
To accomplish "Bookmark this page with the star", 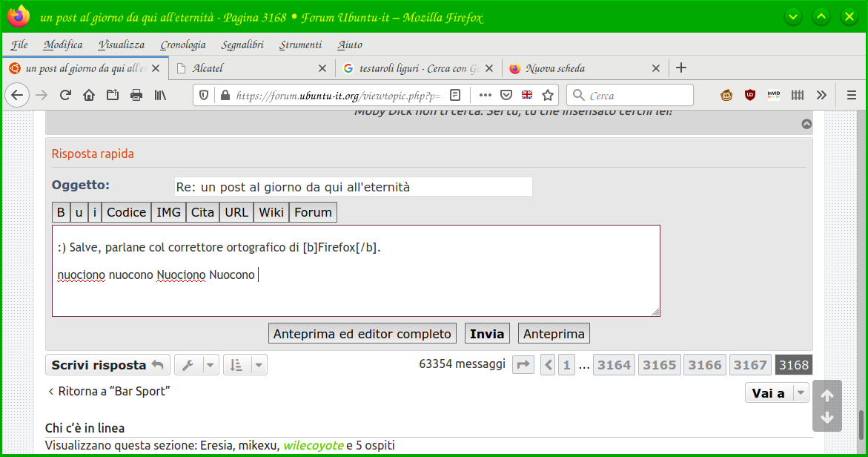I will (x=548, y=95).
